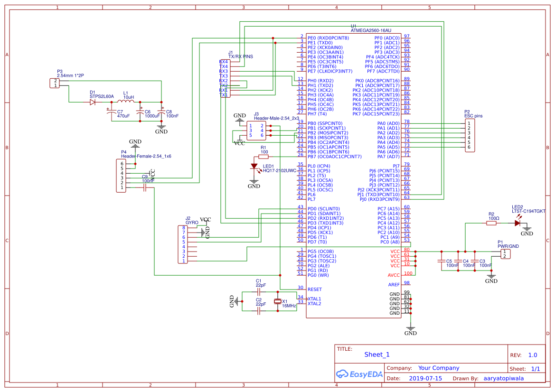
Task: Select the PH1 (TXD2) pin label
Action: click(x=320, y=85)
